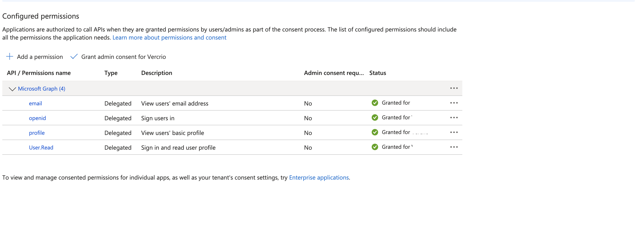Click 'Granted for' status text in profile row
The image size is (644, 229).
(x=396, y=132)
